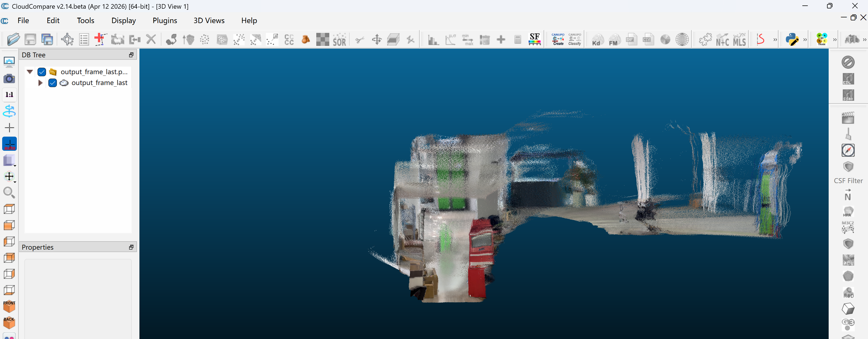Launch the MLS plugin icon
The height and width of the screenshot is (339, 868).
point(739,39)
